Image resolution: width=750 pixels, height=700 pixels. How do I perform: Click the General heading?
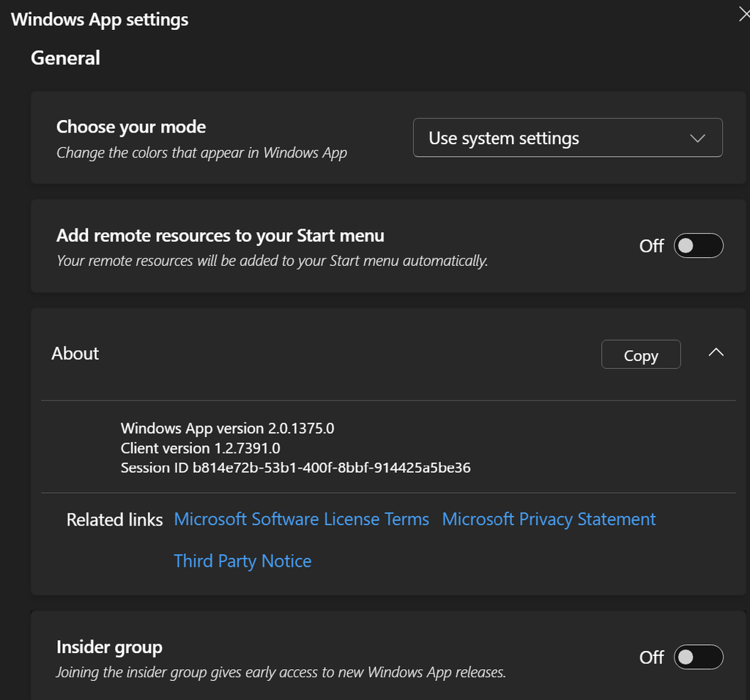(65, 58)
